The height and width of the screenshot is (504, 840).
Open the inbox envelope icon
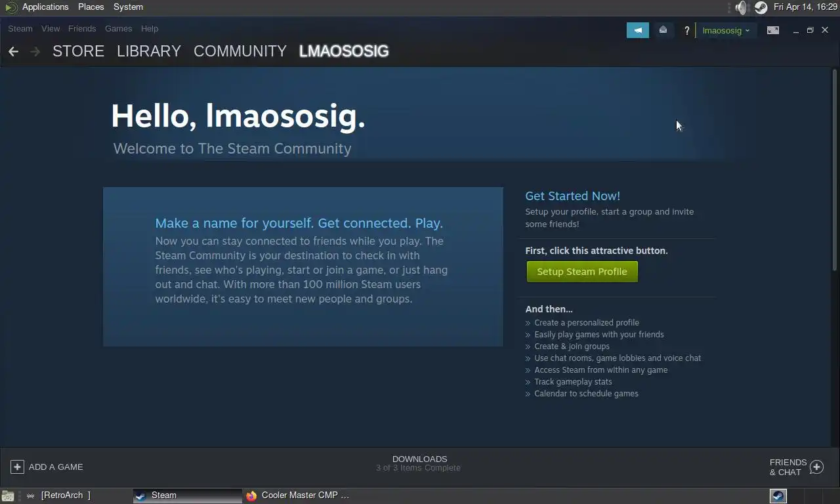coord(663,30)
